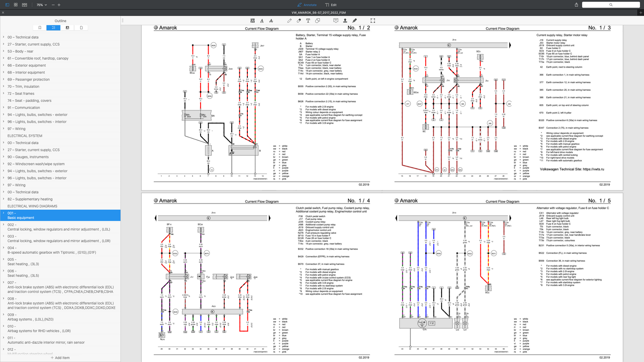Screen dimensions: 644x362
Task: Open '002 - Central locking' (L0L) entry
Action: [59, 227]
